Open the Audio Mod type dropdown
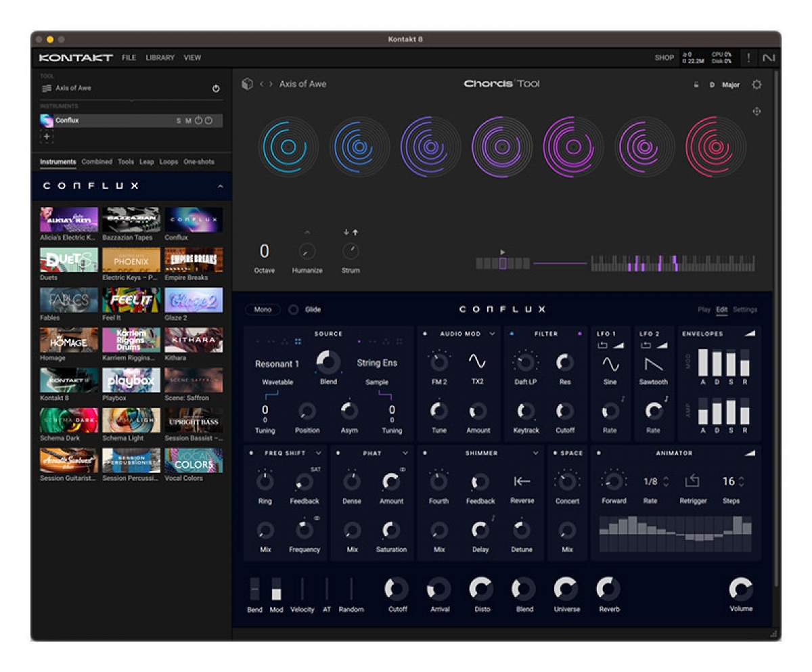The width and height of the screenshot is (812, 672). pyautogui.click(x=492, y=334)
